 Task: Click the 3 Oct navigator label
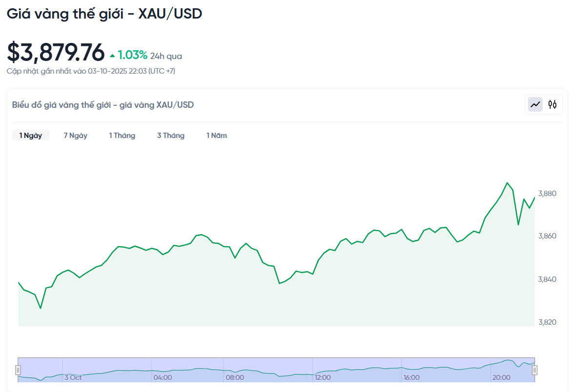pos(73,377)
